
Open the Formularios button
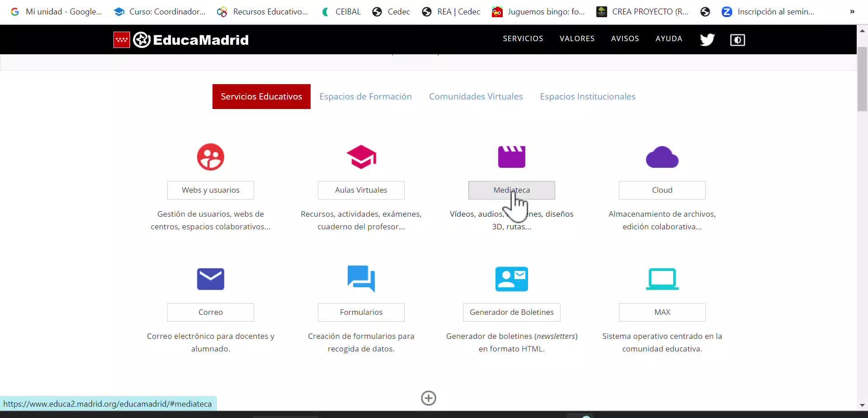tap(361, 312)
